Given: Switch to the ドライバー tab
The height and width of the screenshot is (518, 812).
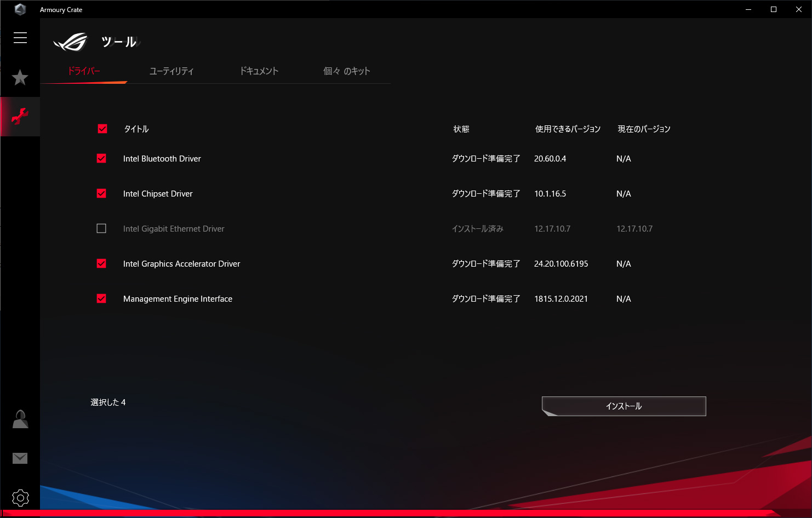Looking at the screenshot, I should (x=84, y=71).
